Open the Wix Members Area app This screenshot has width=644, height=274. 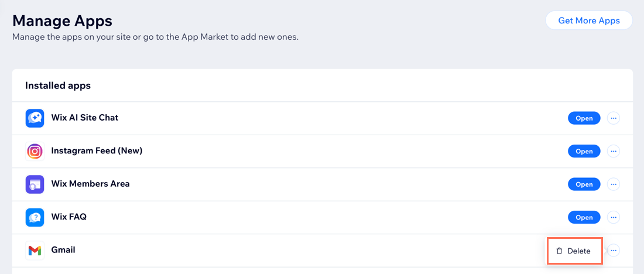pos(584,184)
